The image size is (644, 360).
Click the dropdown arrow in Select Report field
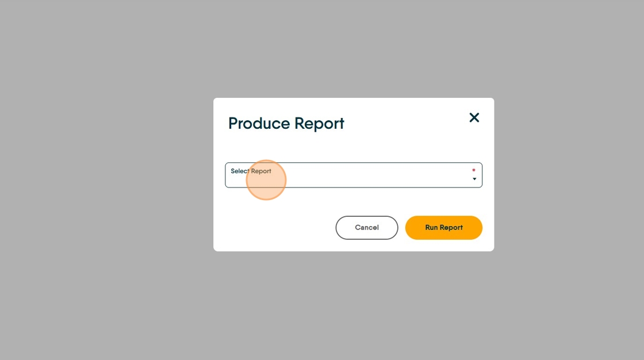(x=474, y=179)
